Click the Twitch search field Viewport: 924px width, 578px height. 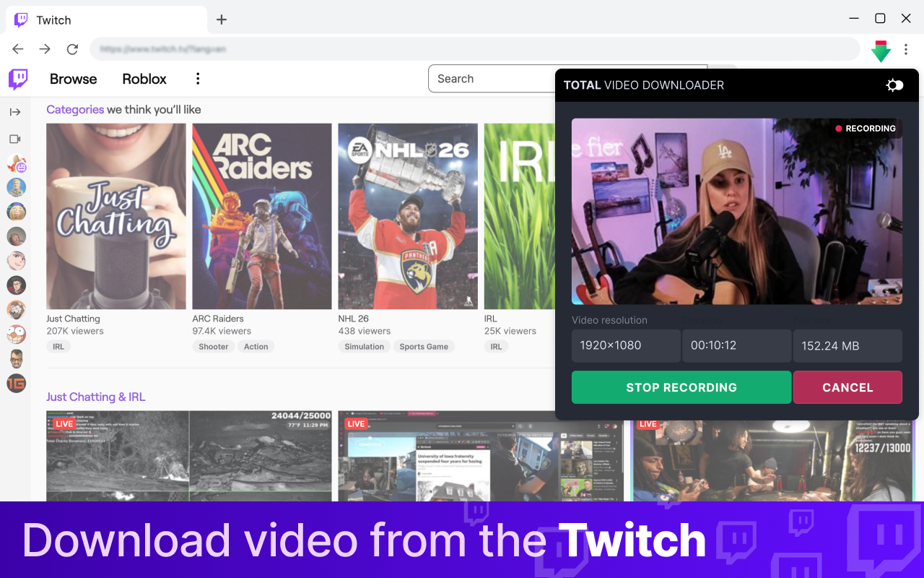[492, 79]
